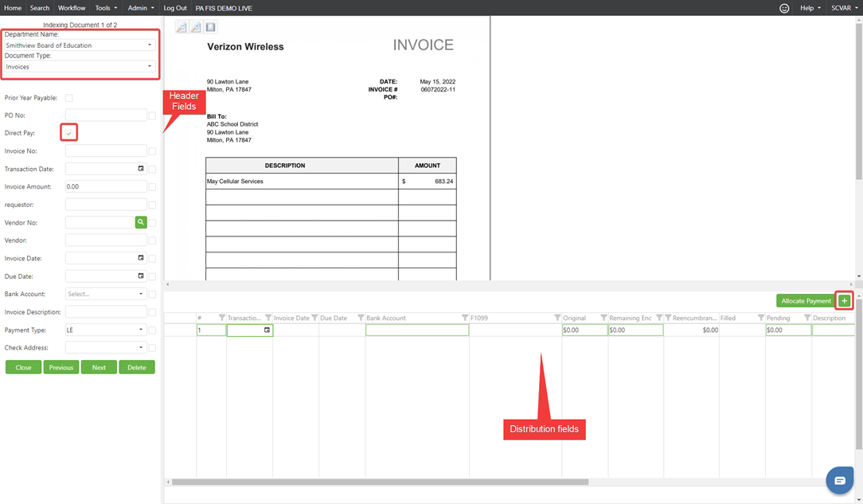The height and width of the screenshot is (504, 863).
Task: Check the box beside PO No field
Action: pos(152,115)
